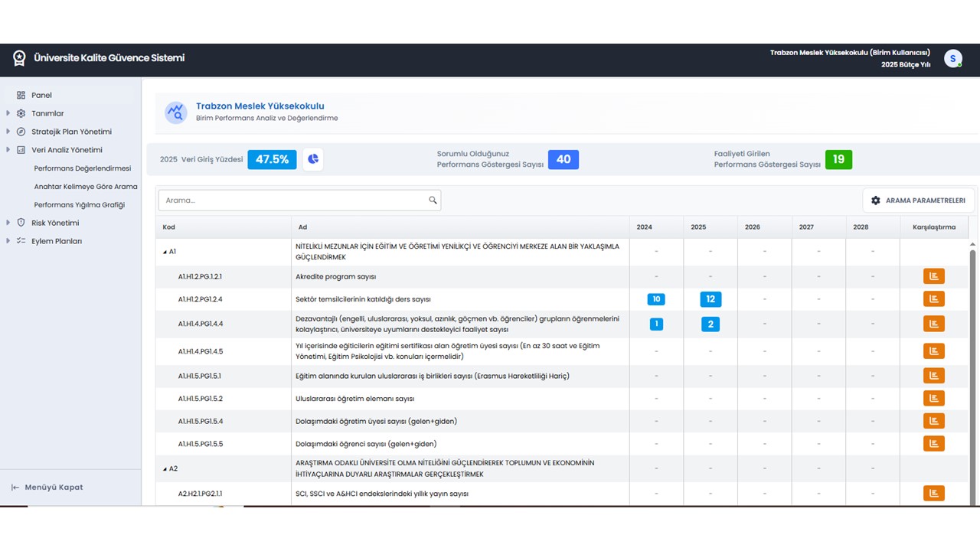Image resolution: width=980 pixels, height=551 pixels.
Task: Click Menüyü Kapat to collapse sidebar
Action: click(54, 487)
